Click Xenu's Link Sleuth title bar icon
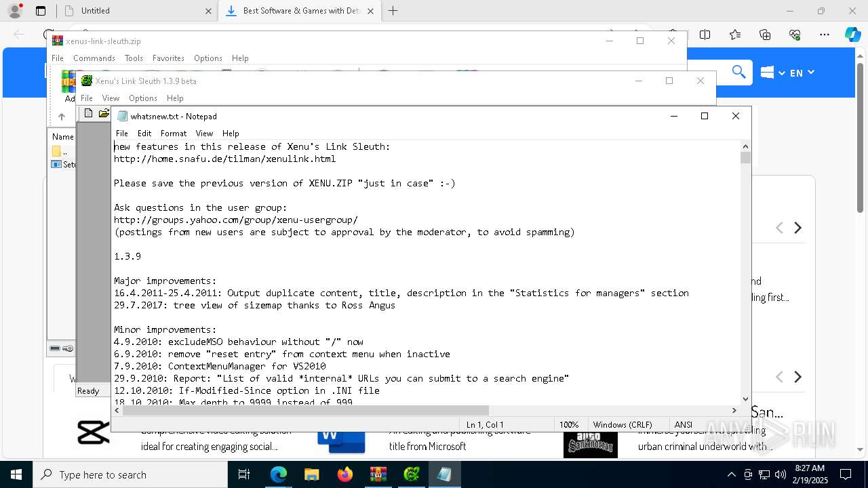 [x=87, y=81]
